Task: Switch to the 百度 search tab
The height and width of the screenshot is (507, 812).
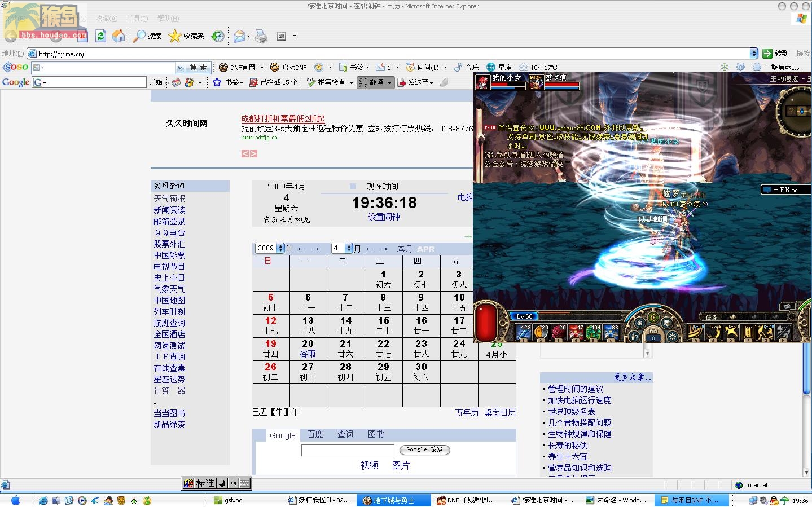Action: 315,434
